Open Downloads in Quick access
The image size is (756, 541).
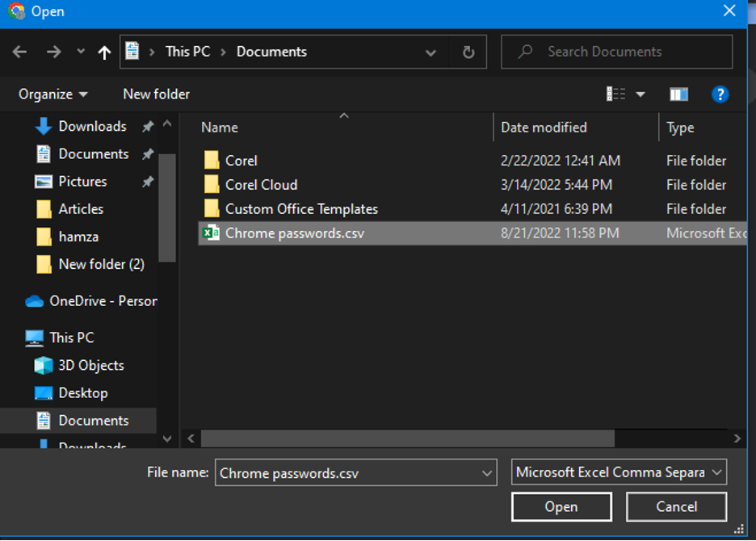coord(93,126)
